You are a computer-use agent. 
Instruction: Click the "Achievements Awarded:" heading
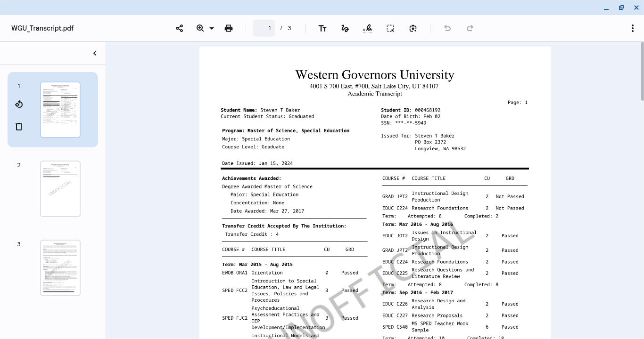pos(252,178)
